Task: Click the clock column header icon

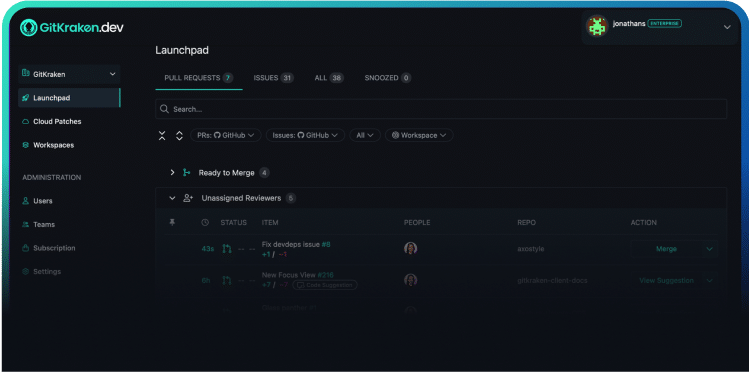Action: (205, 223)
